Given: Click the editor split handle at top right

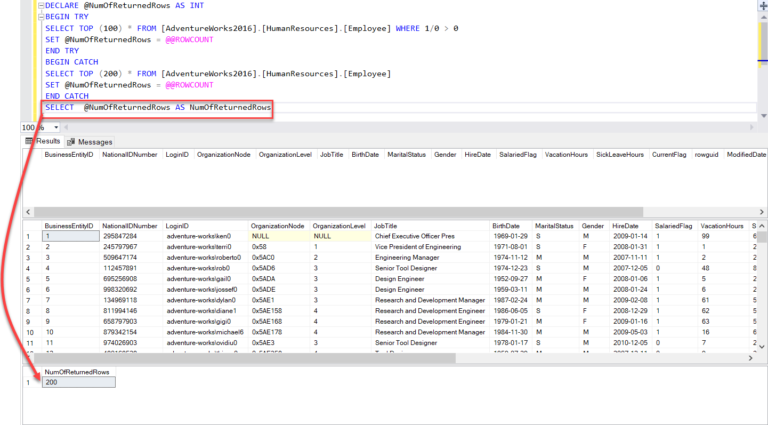Looking at the screenshot, I should pos(763,4).
